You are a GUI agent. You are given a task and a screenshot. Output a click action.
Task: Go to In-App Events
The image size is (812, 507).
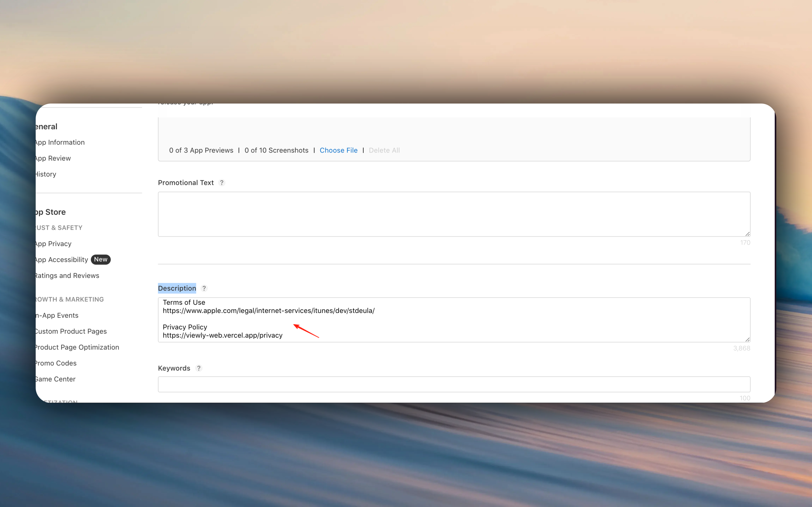[57, 315]
